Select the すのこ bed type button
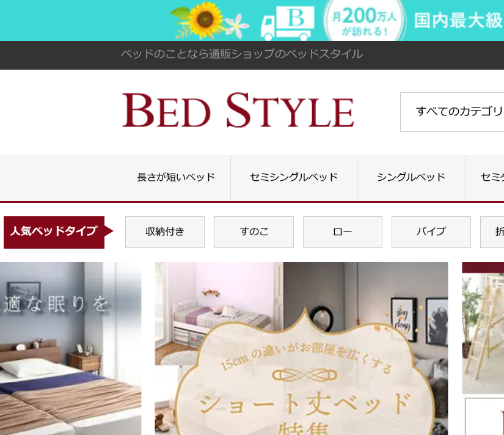This screenshot has width=504, height=435. click(x=254, y=232)
